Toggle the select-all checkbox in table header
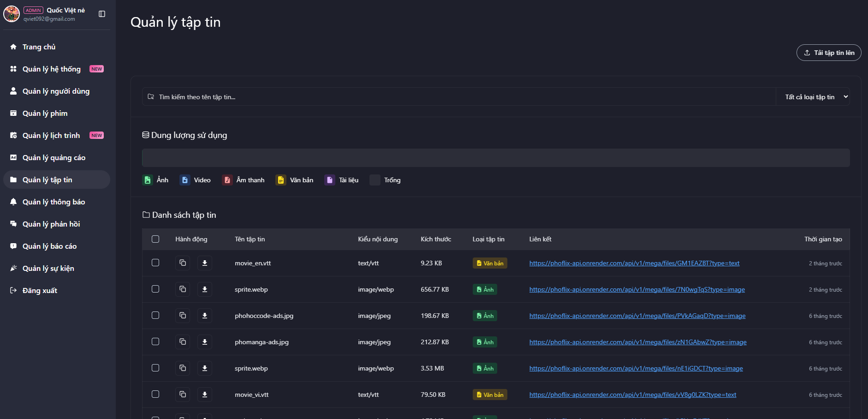This screenshot has width=868, height=419. click(155, 239)
